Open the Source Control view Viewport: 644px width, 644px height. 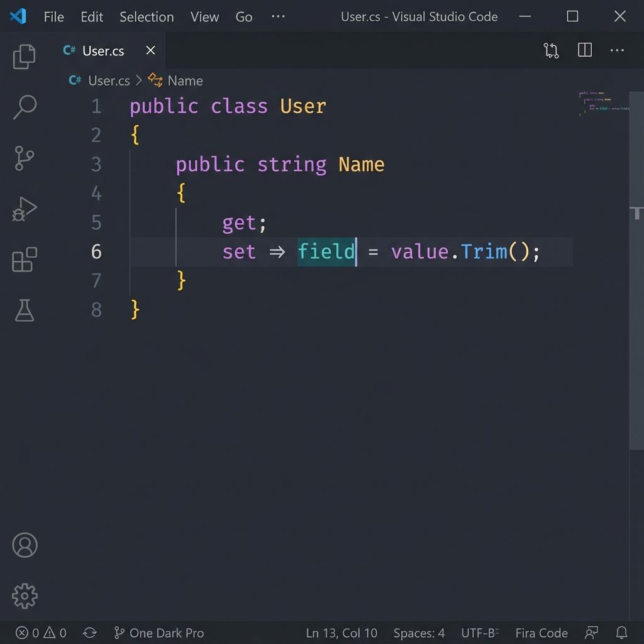pyautogui.click(x=24, y=158)
